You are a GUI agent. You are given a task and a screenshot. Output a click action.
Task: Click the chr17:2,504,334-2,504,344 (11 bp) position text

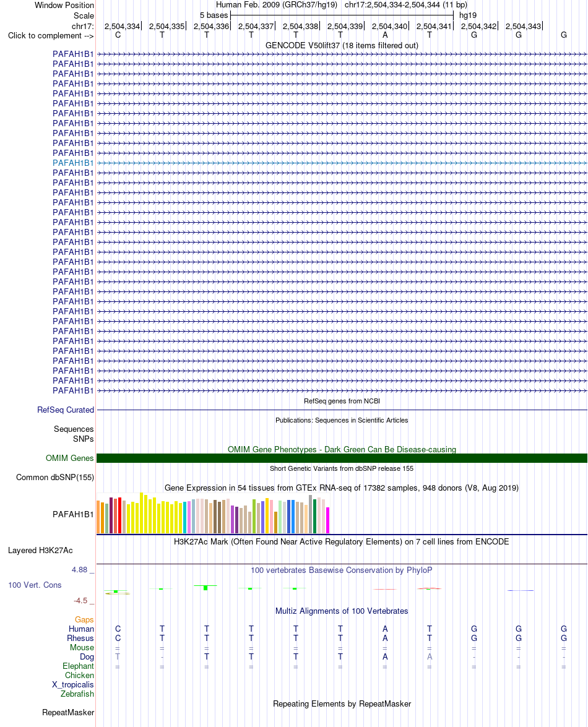click(406, 4)
